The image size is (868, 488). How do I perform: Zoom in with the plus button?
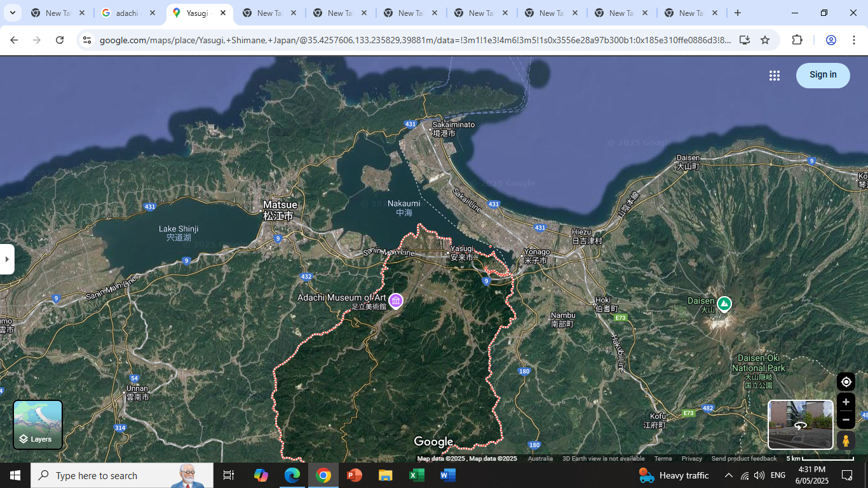pos(846,402)
